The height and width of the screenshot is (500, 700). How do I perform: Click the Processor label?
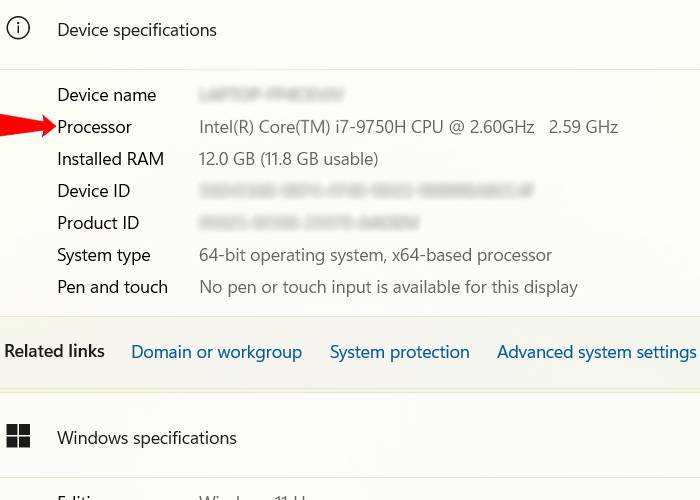tap(95, 127)
